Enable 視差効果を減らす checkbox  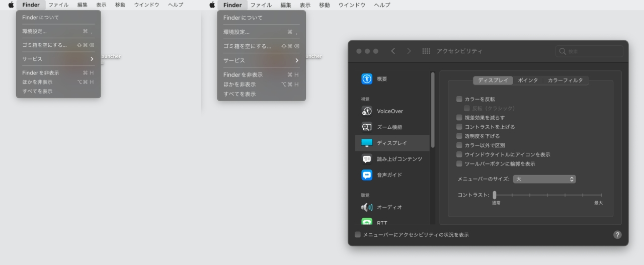459,117
